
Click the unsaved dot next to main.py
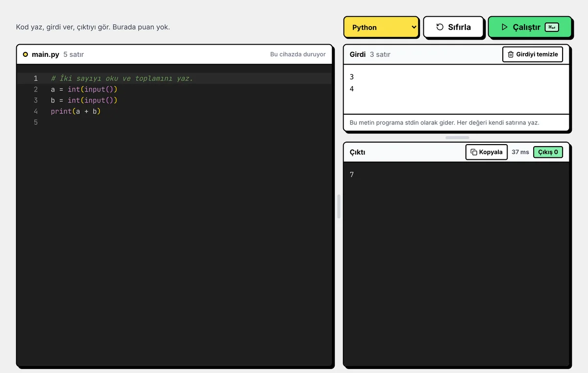tap(25, 54)
